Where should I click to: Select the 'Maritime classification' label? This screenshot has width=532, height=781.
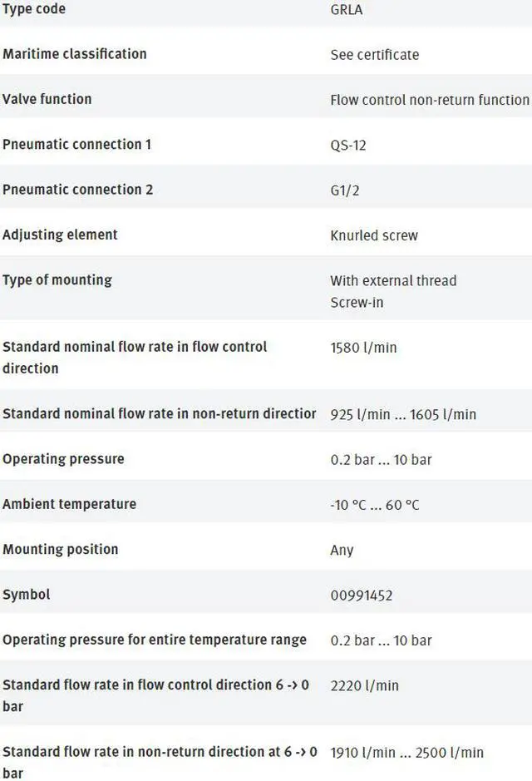point(74,54)
